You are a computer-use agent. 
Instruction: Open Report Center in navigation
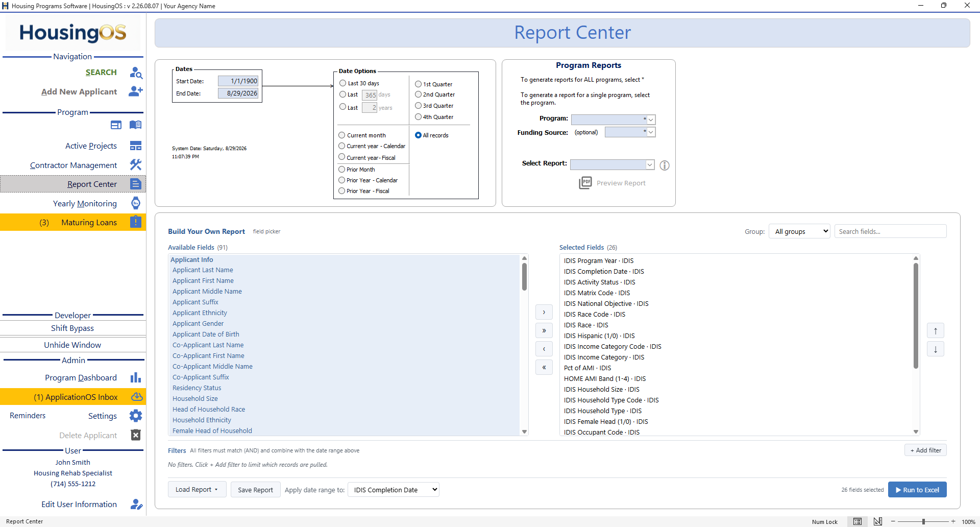73,184
